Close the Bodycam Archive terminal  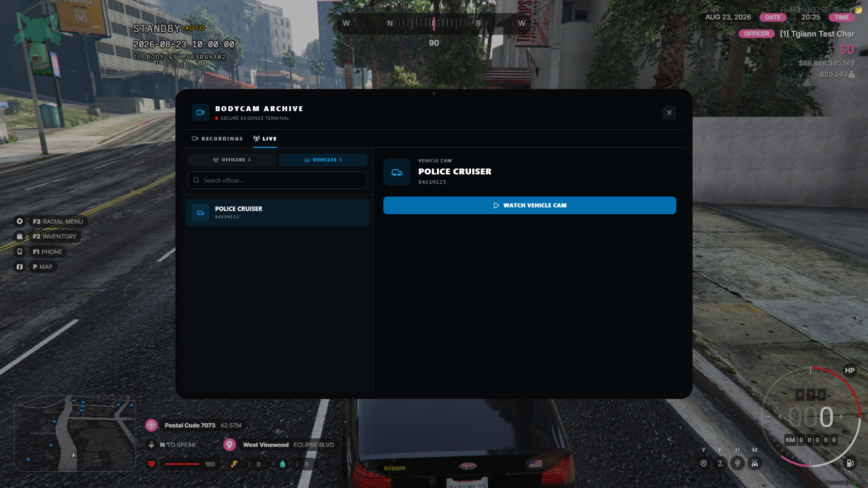[x=669, y=113]
